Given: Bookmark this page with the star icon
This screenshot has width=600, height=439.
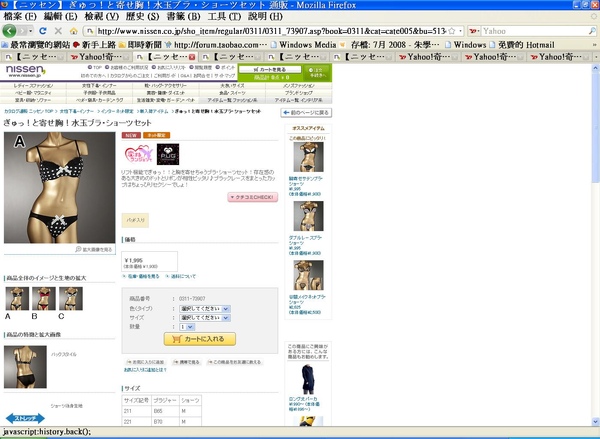Looking at the screenshot, I should (452, 31).
